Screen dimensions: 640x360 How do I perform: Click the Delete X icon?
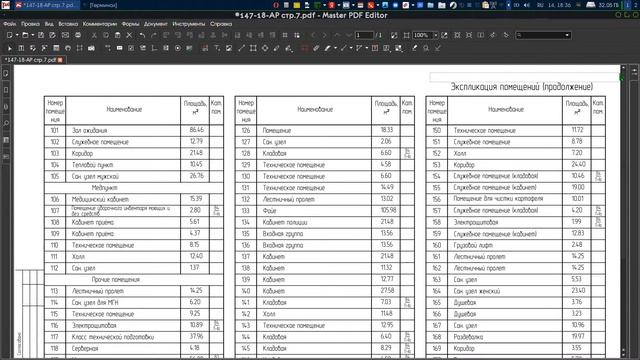coord(129,36)
